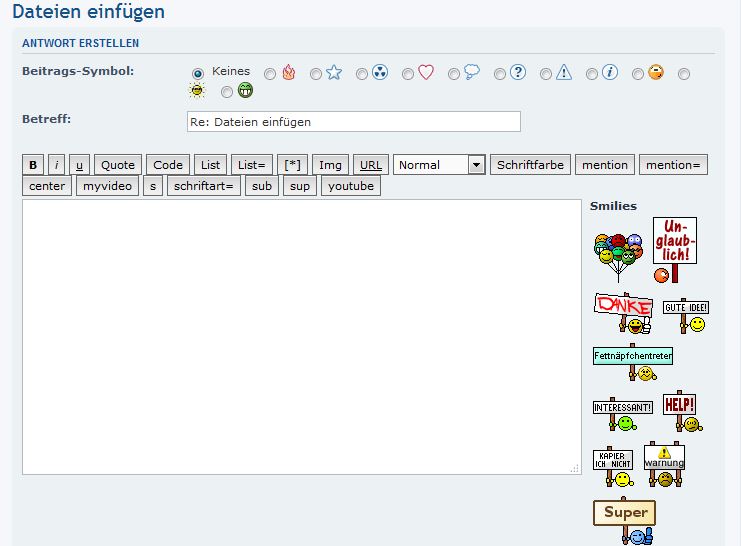The image size is (741, 546).
Task: Select radio button for radioactive symbol
Action: coord(362,74)
